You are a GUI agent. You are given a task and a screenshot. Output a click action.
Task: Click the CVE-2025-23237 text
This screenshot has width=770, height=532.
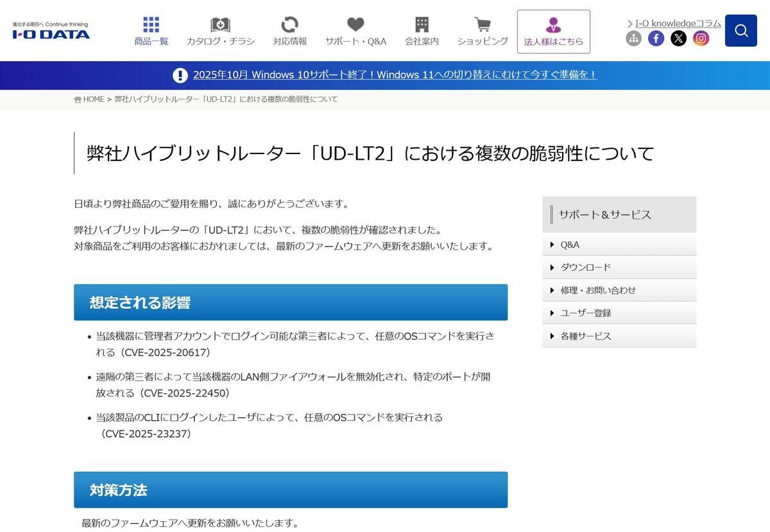click(146, 434)
